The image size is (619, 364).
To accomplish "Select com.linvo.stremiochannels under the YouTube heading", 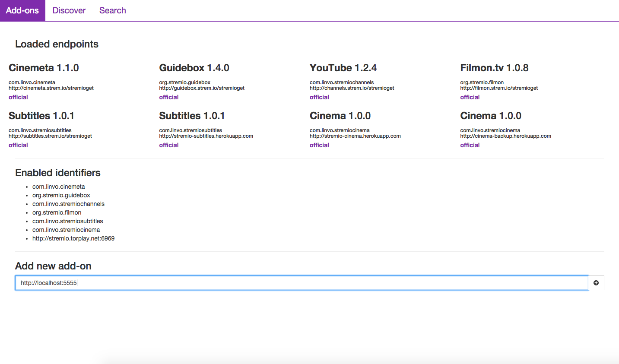I will (x=342, y=82).
